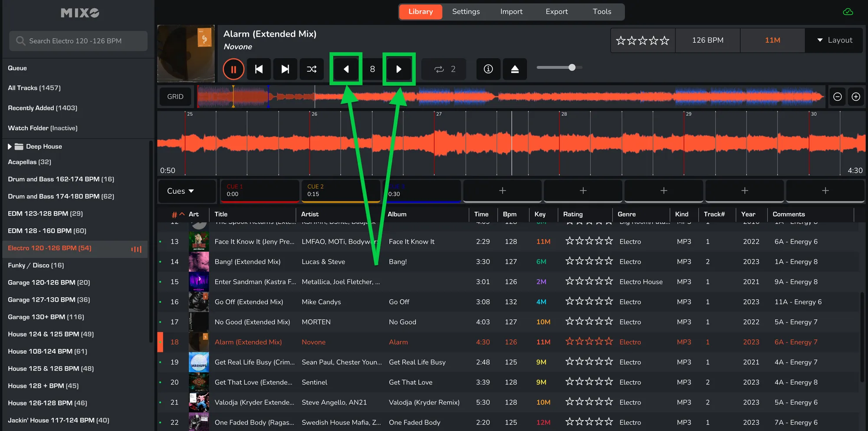Jump forward 8 beats with right arrow
868x431 pixels.
click(399, 69)
